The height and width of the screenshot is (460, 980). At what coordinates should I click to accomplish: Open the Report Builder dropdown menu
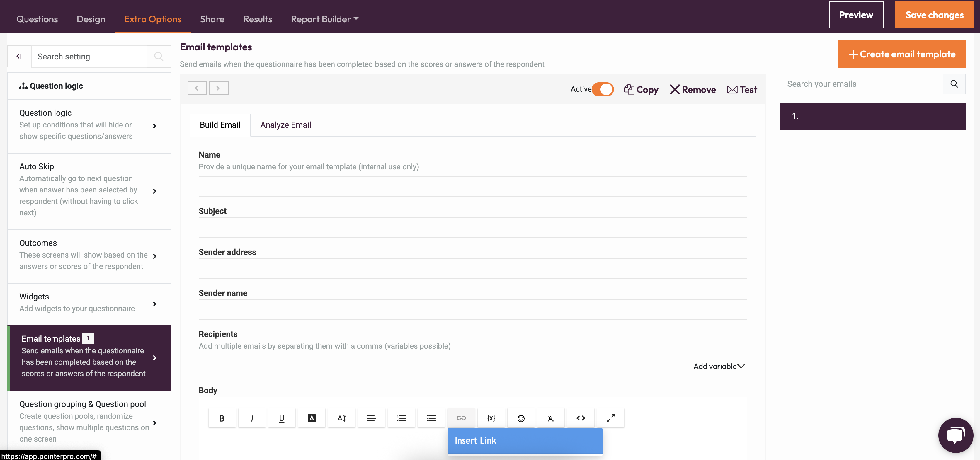tap(324, 19)
